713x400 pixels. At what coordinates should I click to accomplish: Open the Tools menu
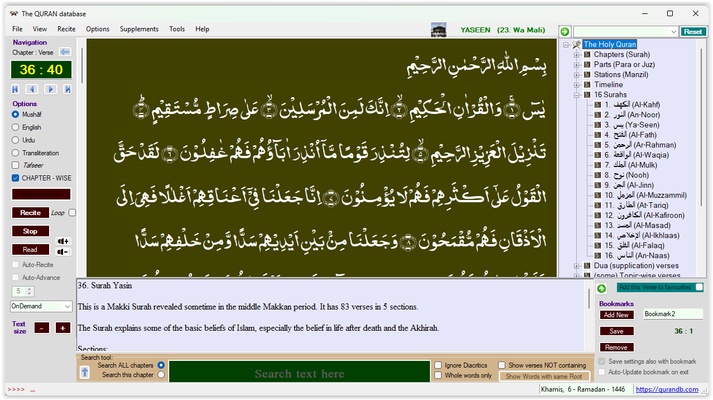(177, 29)
